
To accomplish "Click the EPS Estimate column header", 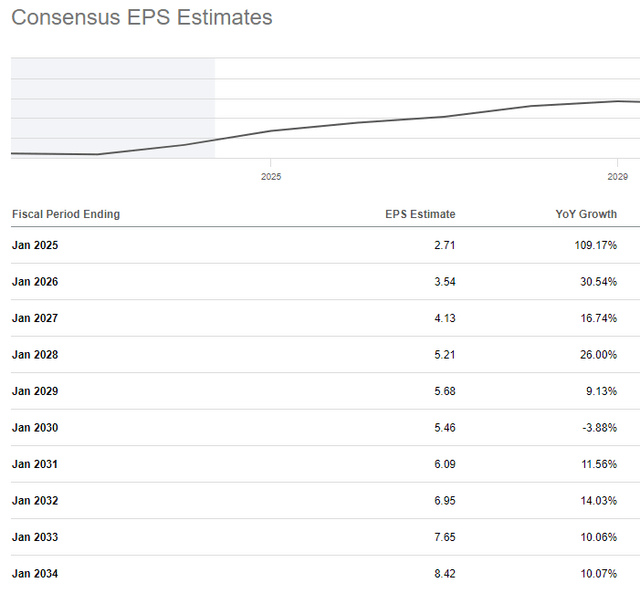I will (420, 214).
